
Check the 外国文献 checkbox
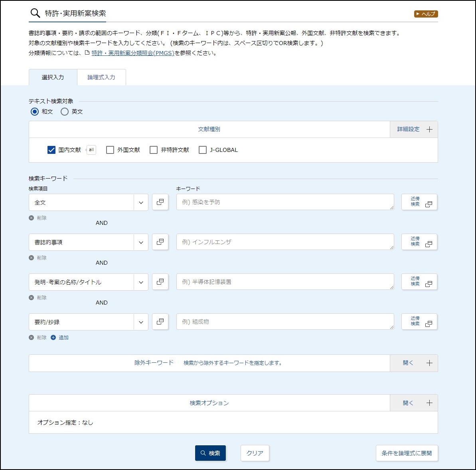[110, 150]
